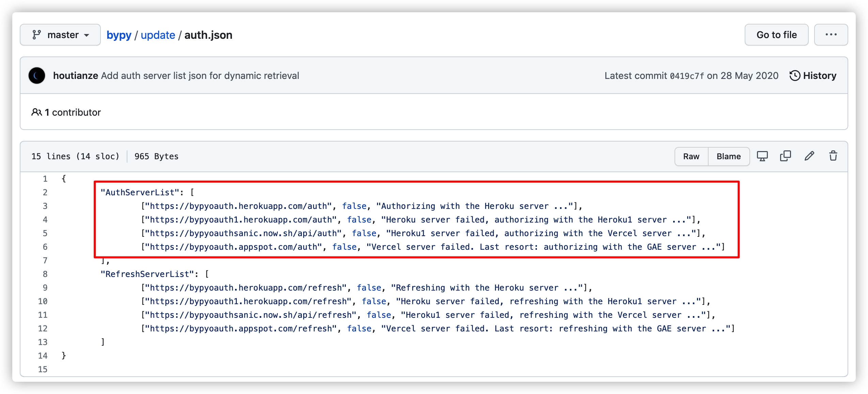Open the three-dots more options menu

831,35
